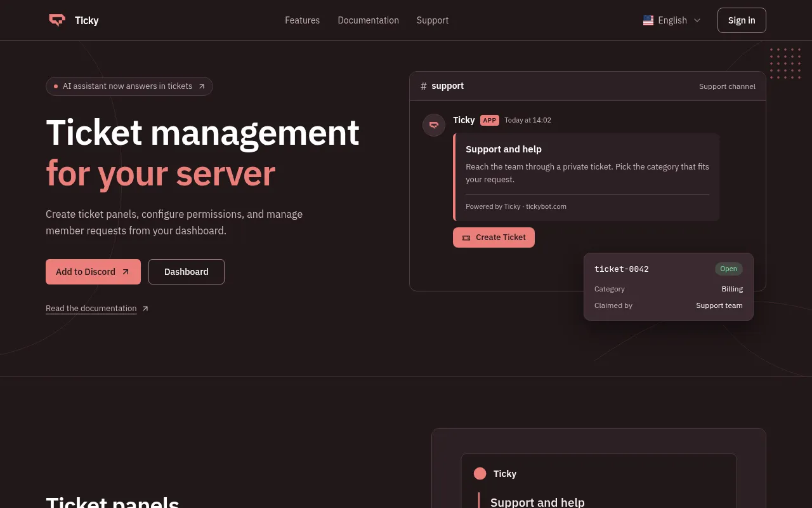Click the language dropdown chevron
The image size is (812, 508).
[697, 20]
